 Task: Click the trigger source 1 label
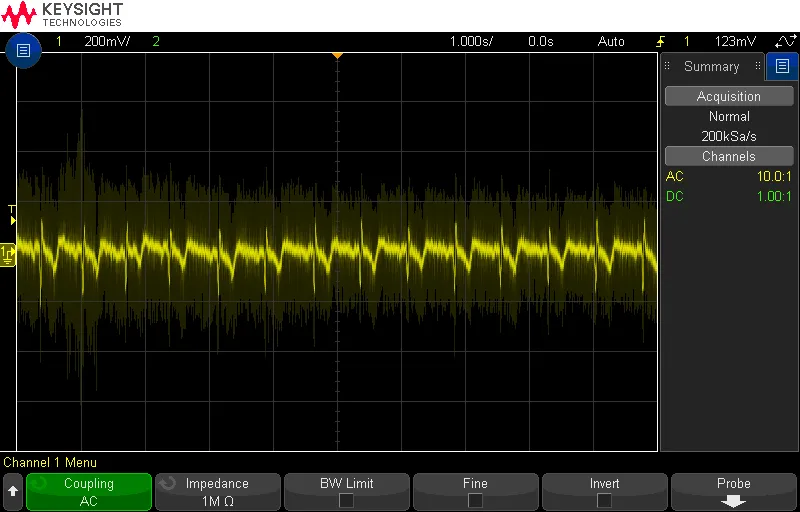pos(687,42)
